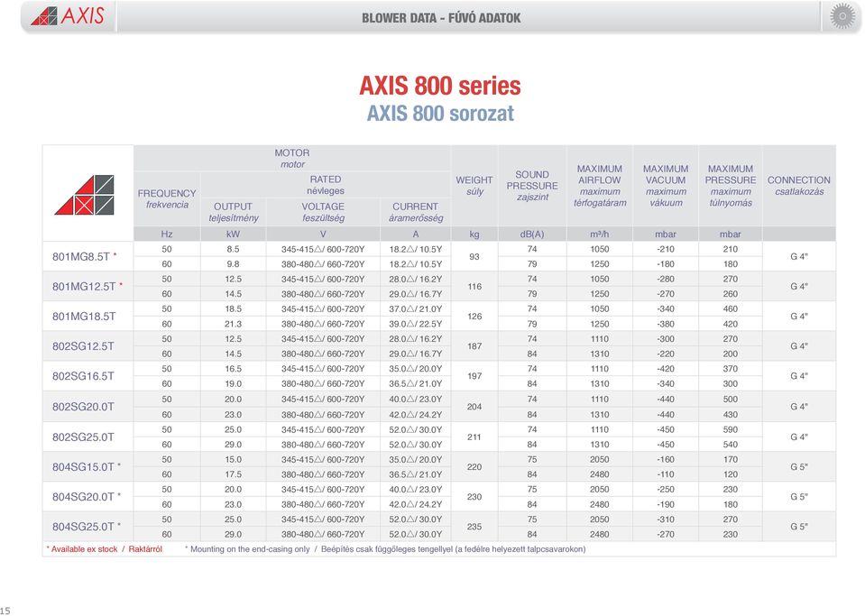Screen dimensions: 865x616
Task: Click the 'AXIS 800 sorozat' subtitle
Action: coord(440,114)
